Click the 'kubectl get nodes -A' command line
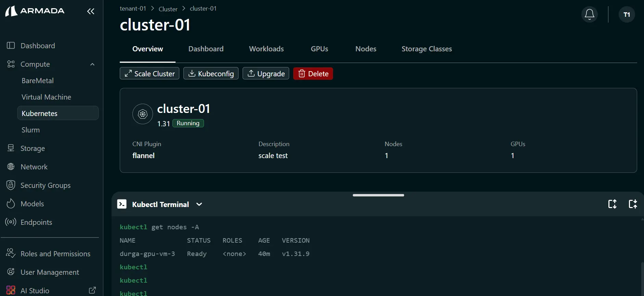The height and width of the screenshot is (296, 644). click(159, 227)
